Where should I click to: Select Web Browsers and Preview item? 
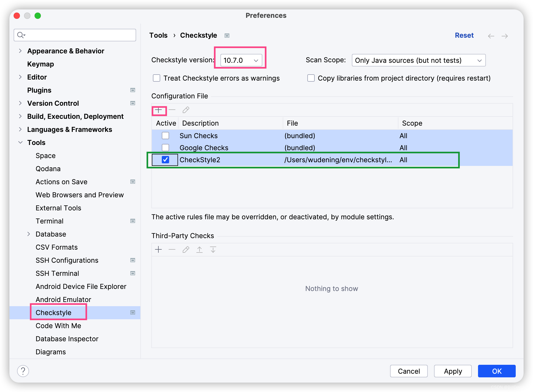tap(80, 195)
